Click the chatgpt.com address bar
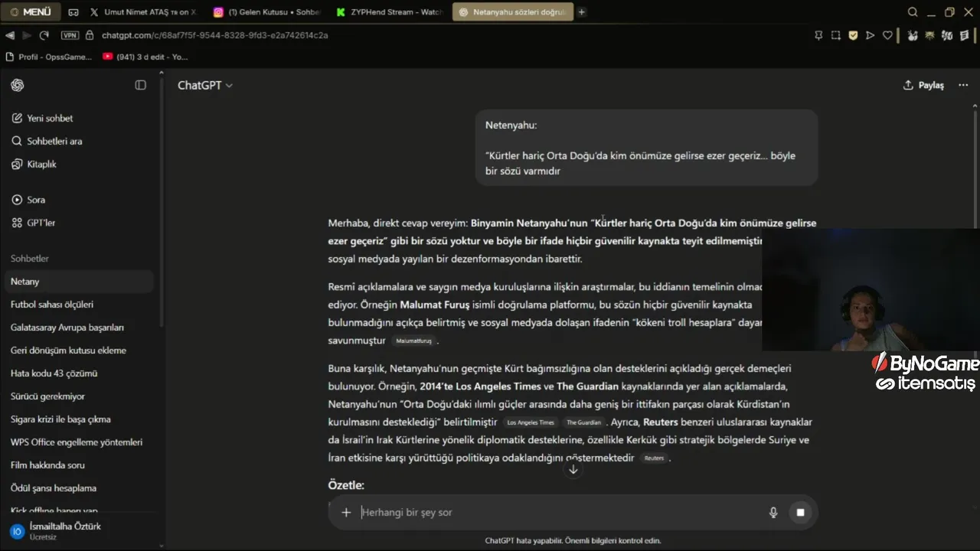The width and height of the screenshot is (980, 551). 214,35
